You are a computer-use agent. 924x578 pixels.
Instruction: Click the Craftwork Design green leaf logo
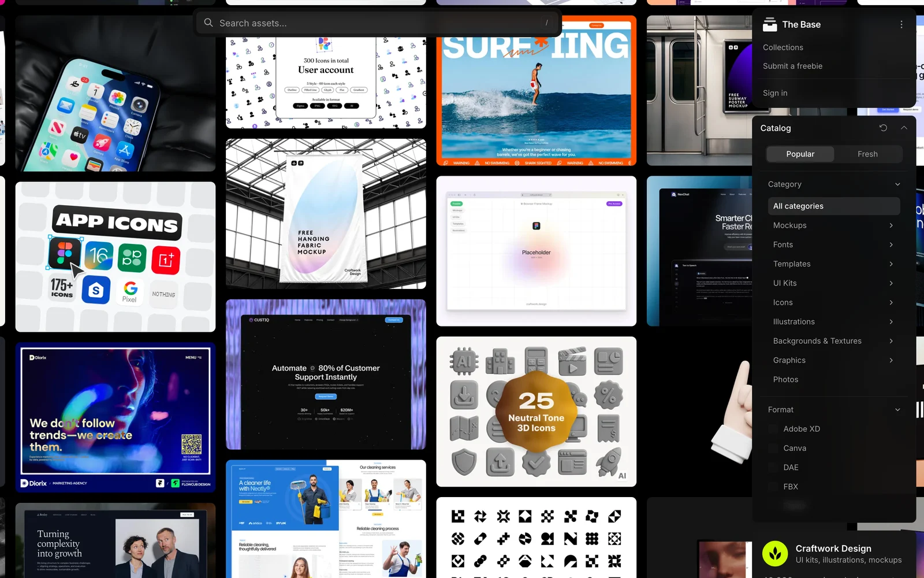775,554
